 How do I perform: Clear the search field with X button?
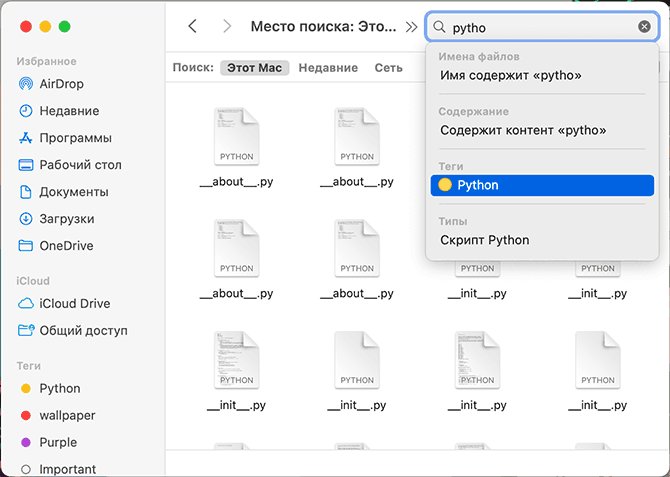pos(644,27)
